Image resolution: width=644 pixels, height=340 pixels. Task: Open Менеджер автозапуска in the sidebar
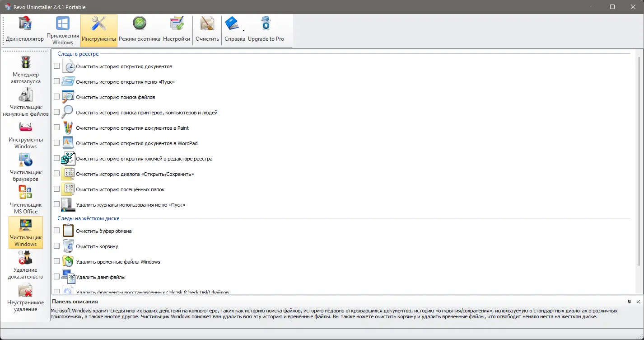26,70
